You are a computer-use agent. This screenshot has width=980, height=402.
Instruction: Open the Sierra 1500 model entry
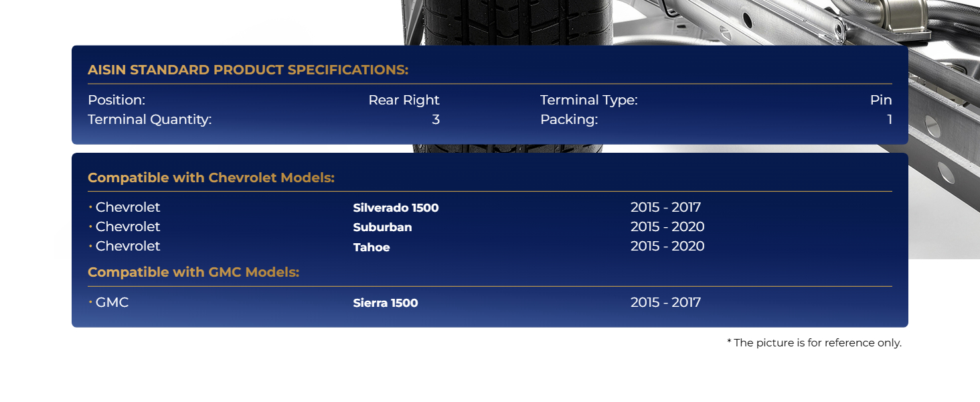coord(386,303)
